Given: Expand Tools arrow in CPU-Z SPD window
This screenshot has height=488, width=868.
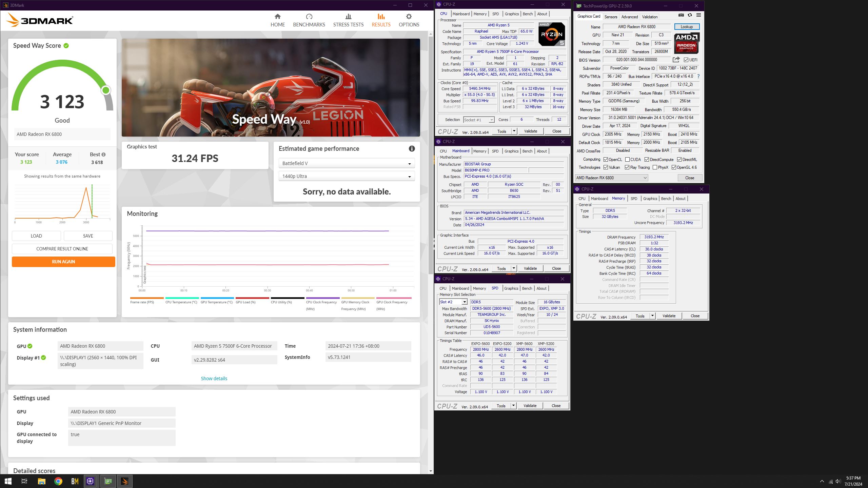Looking at the screenshot, I should [x=513, y=406].
